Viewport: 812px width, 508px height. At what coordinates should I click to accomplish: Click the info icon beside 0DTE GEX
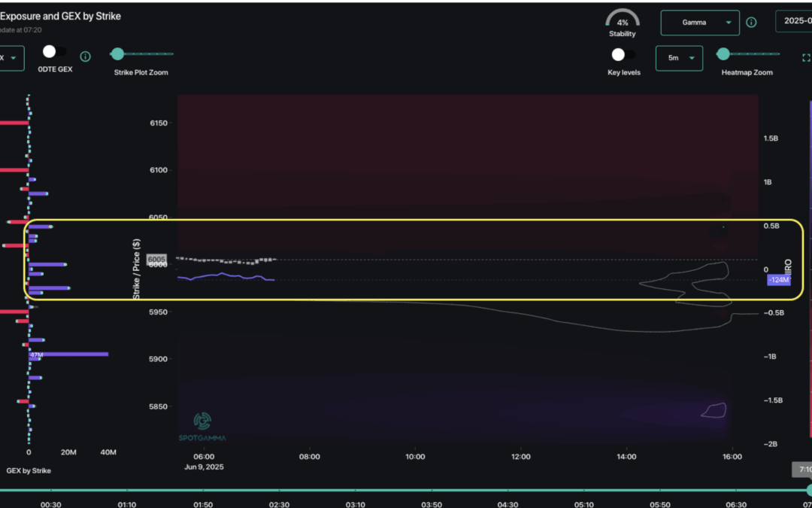pos(86,56)
